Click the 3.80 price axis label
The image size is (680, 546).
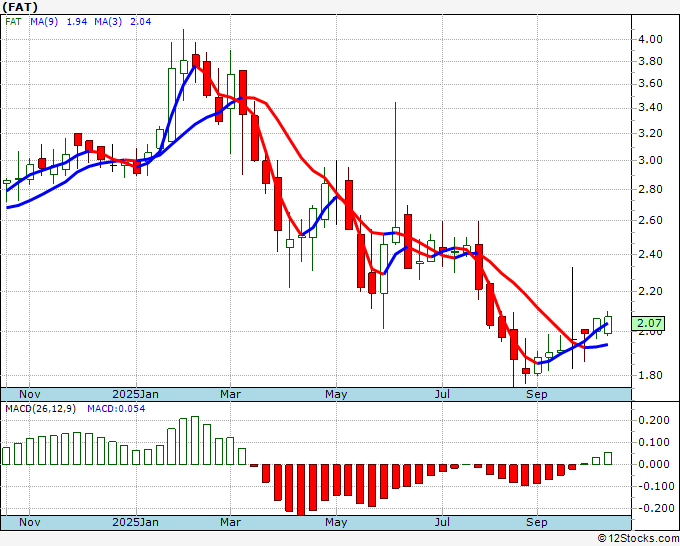pyautogui.click(x=651, y=62)
